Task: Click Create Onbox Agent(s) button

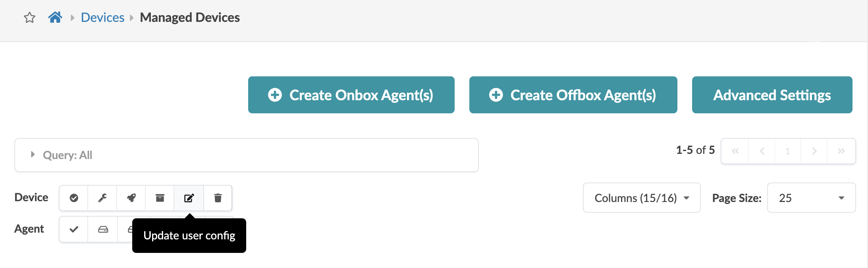Action: point(351,95)
